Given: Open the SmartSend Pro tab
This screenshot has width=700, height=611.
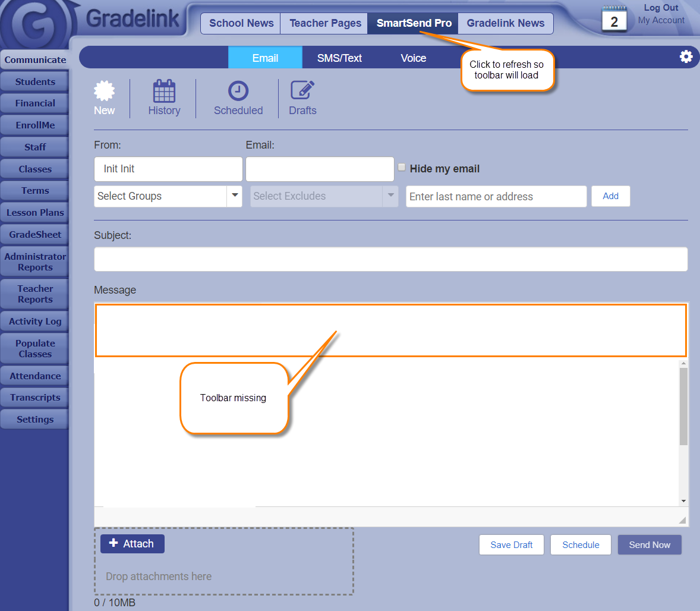Looking at the screenshot, I should pos(414,23).
